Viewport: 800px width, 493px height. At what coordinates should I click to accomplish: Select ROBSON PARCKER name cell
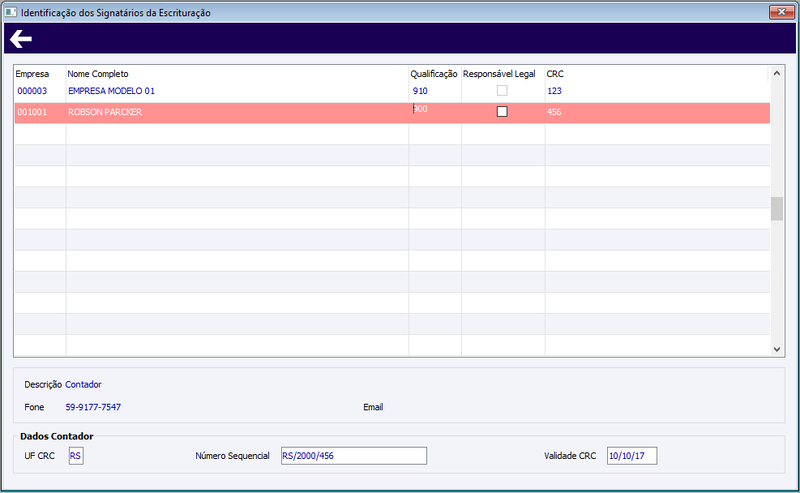tap(105, 112)
